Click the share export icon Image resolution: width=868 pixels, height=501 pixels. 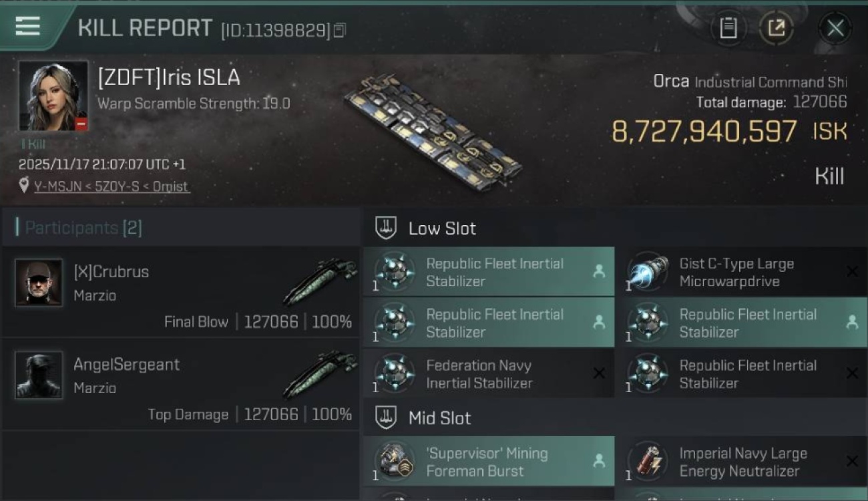776,28
